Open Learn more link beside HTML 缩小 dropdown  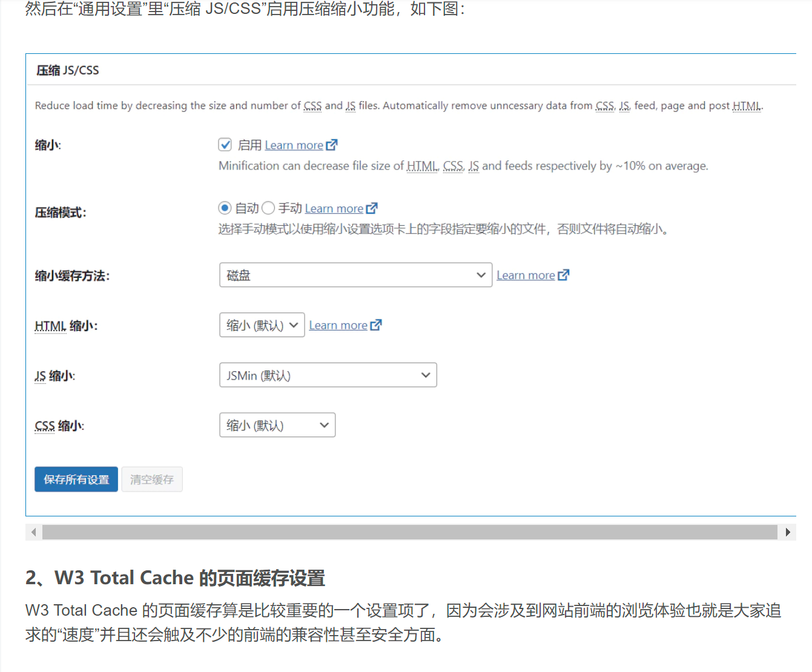coord(338,325)
